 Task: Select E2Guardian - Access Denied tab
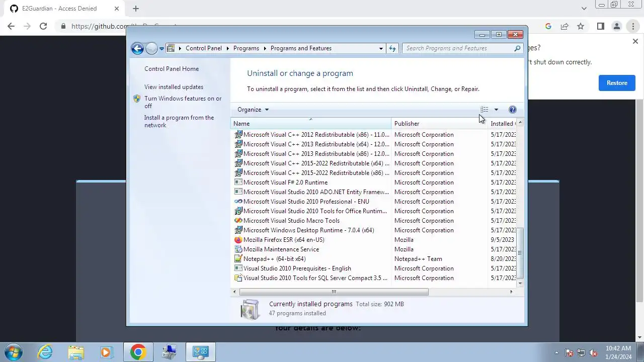64,9
